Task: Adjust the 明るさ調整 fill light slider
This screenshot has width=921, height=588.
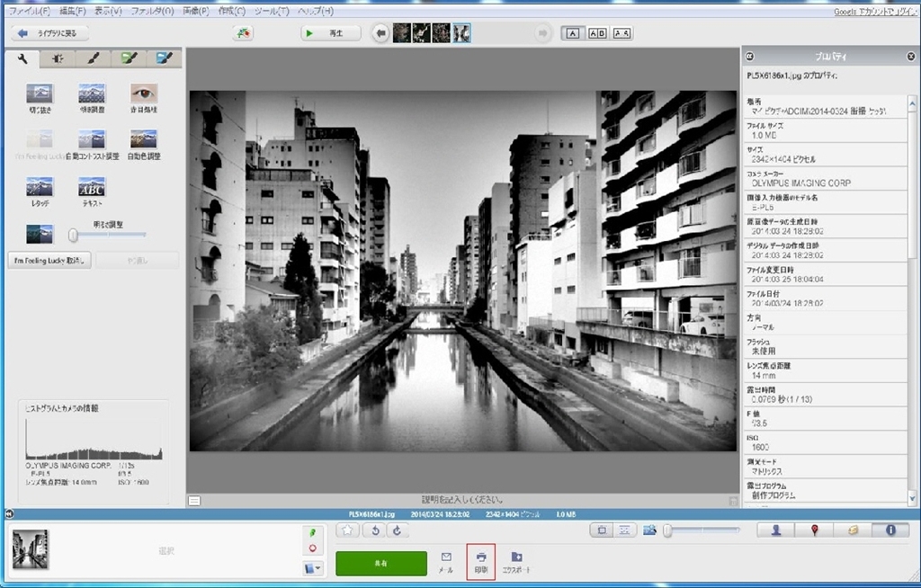Action: (109, 235)
